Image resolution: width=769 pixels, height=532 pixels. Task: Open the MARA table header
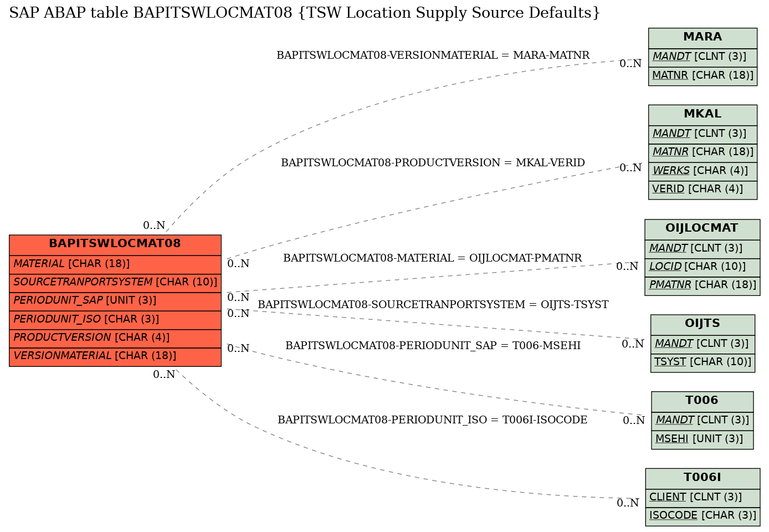[703, 38]
